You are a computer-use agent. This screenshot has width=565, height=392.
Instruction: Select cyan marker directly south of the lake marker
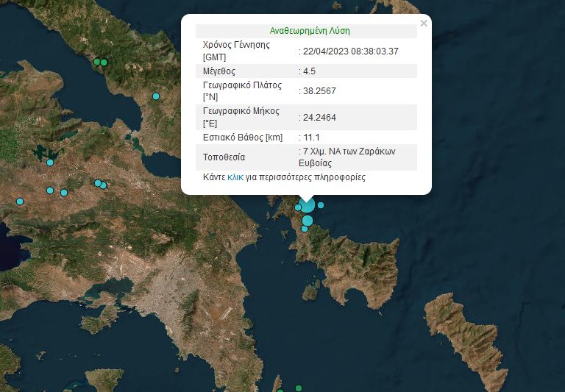50,190
